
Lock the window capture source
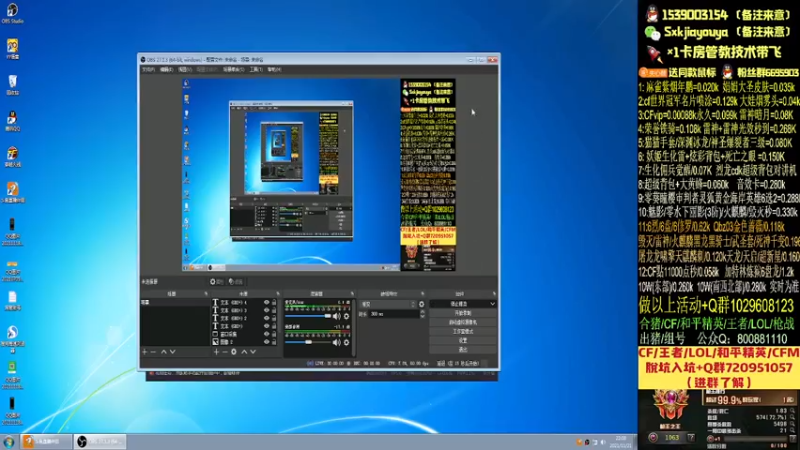pyautogui.click(x=274, y=334)
